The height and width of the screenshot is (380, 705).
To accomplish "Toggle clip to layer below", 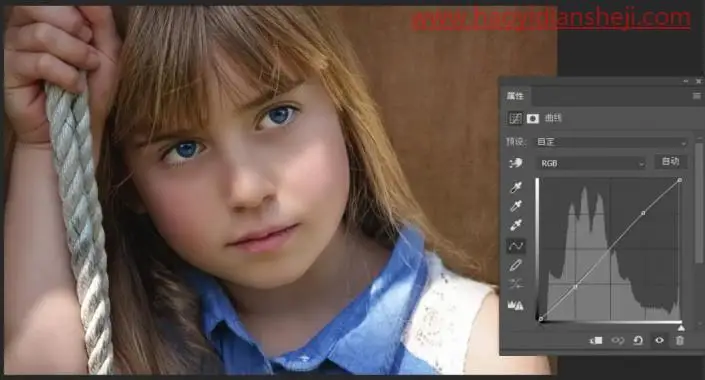I will pyautogui.click(x=596, y=341).
